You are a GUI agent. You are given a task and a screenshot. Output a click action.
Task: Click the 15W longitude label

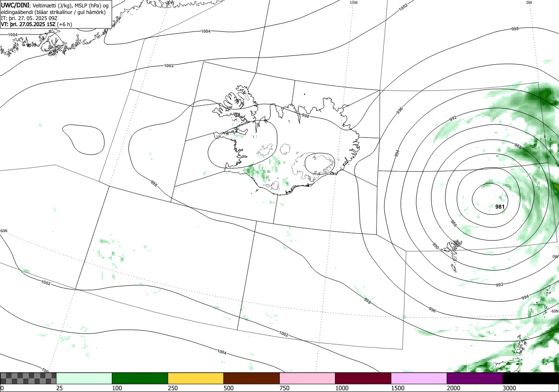(x=353, y=3)
